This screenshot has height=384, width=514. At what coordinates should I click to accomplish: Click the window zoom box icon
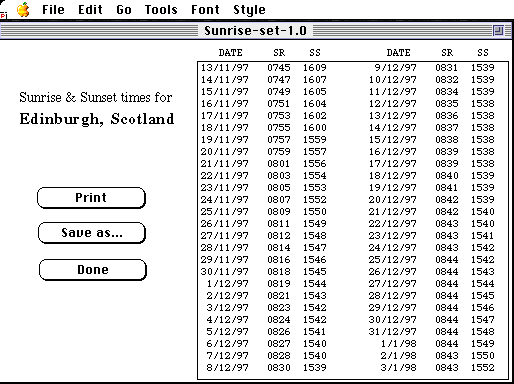tap(498, 31)
